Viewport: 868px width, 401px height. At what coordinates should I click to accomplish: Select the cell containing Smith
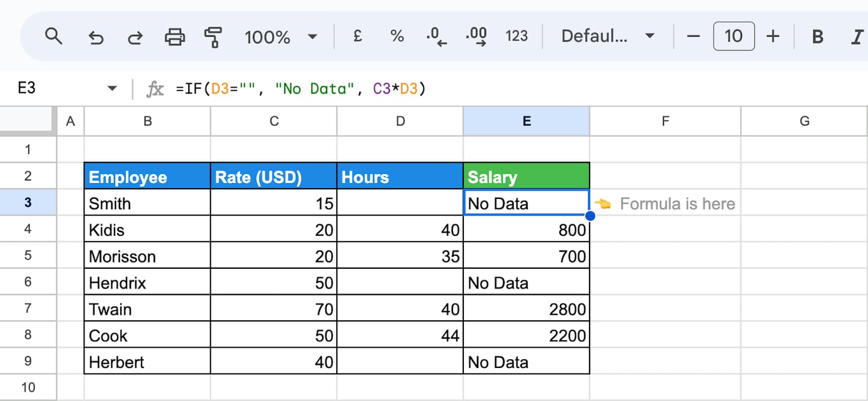(x=147, y=203)
